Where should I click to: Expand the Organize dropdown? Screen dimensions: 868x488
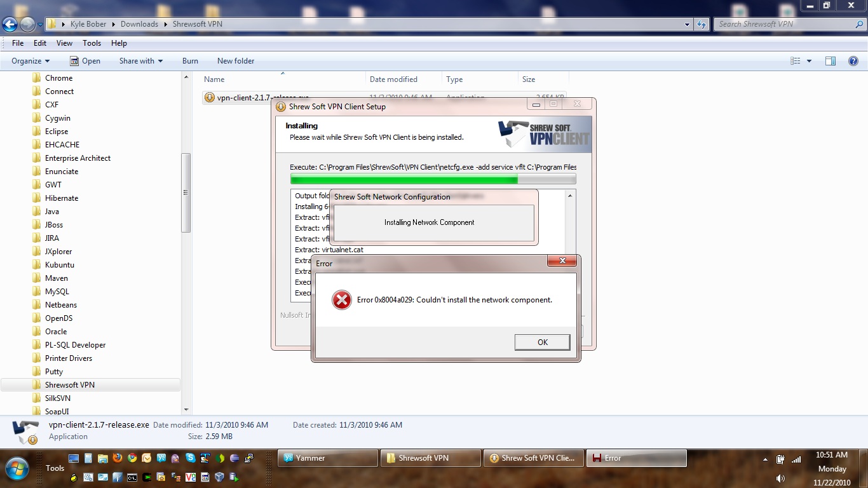[31, 61]
